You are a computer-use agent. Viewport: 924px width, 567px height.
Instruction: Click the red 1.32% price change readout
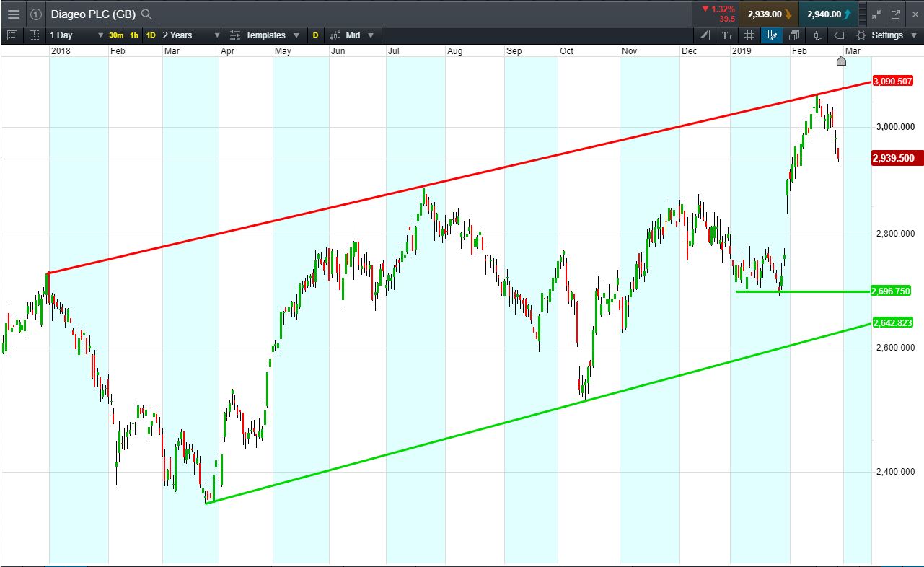(718, 9)
